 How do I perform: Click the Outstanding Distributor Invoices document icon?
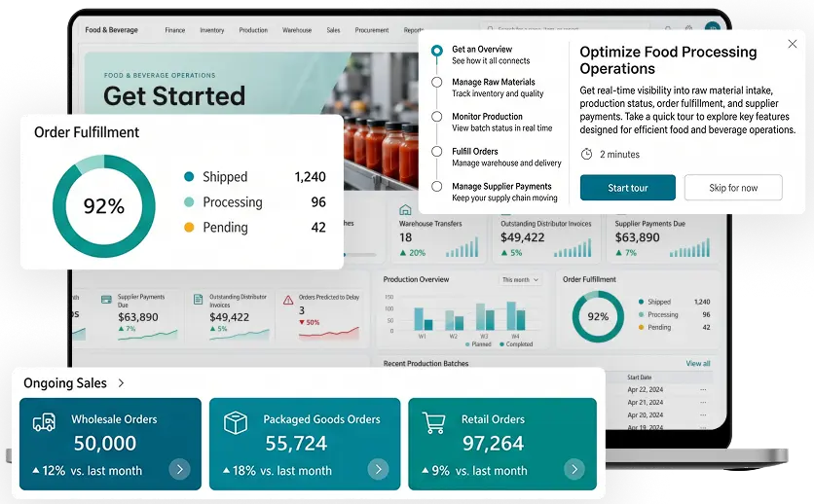pyautogui.click(x=198, y=299)
